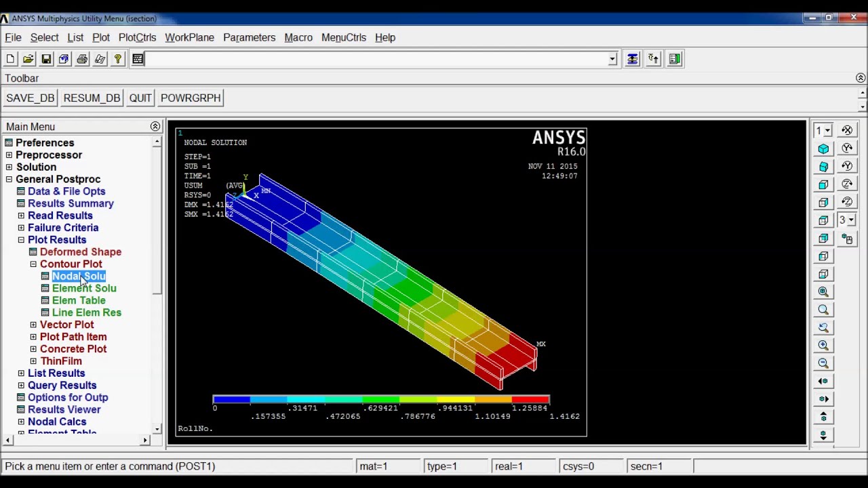Open Results Summary item
This screenshot has width=868, height=488.
pos(71,203)
